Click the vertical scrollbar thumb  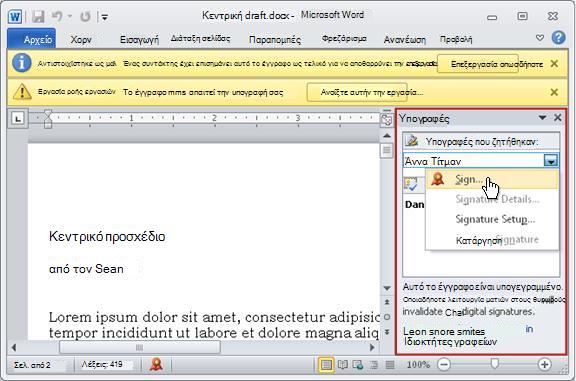(x=387, y=150)
